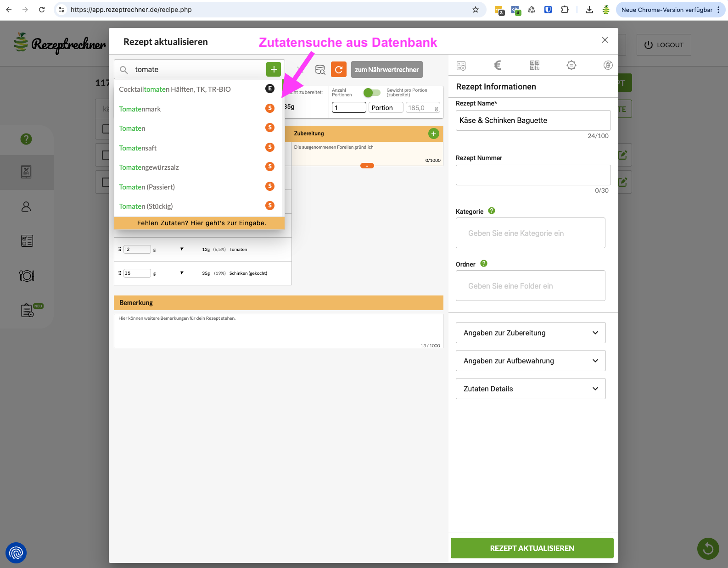Select Tomaten (Stückig) suggestion

[198, 206]
